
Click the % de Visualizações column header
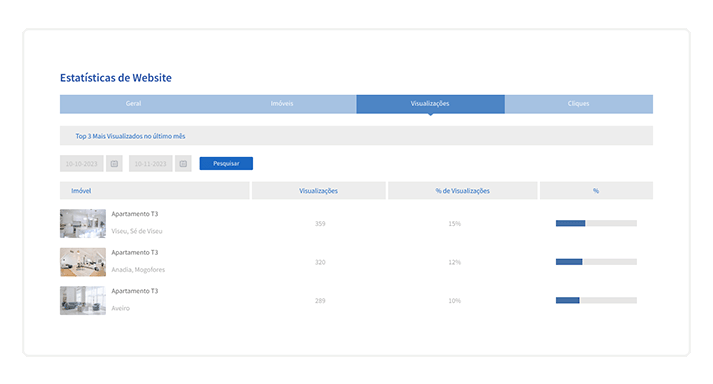point(462,191)
